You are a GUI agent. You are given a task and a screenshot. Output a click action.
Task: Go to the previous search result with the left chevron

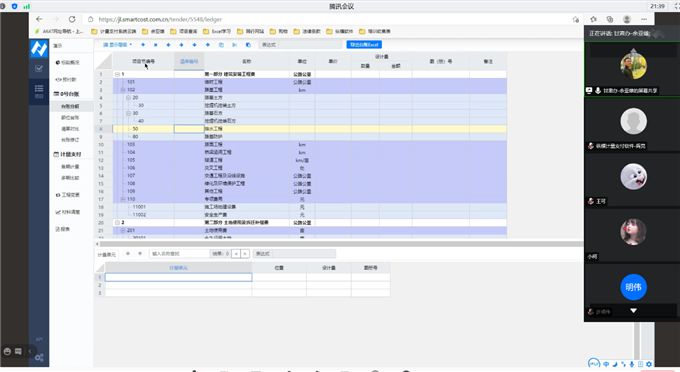[x=236, y=254]
